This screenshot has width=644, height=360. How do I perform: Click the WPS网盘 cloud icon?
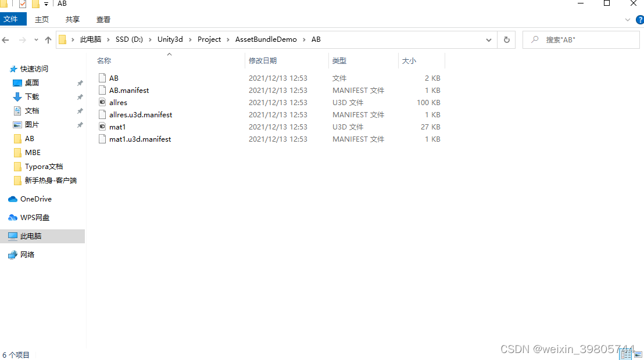click(x=13, y=218)
